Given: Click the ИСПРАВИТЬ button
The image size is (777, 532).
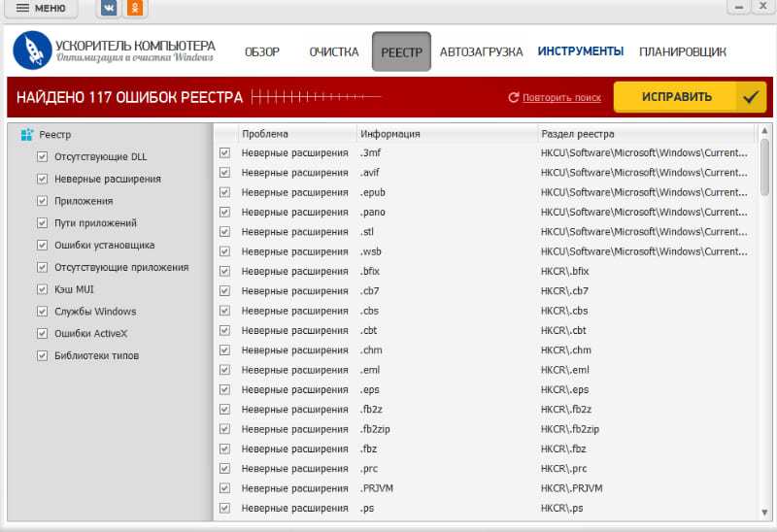Looking at the screenshot, I should pos(690,97).
